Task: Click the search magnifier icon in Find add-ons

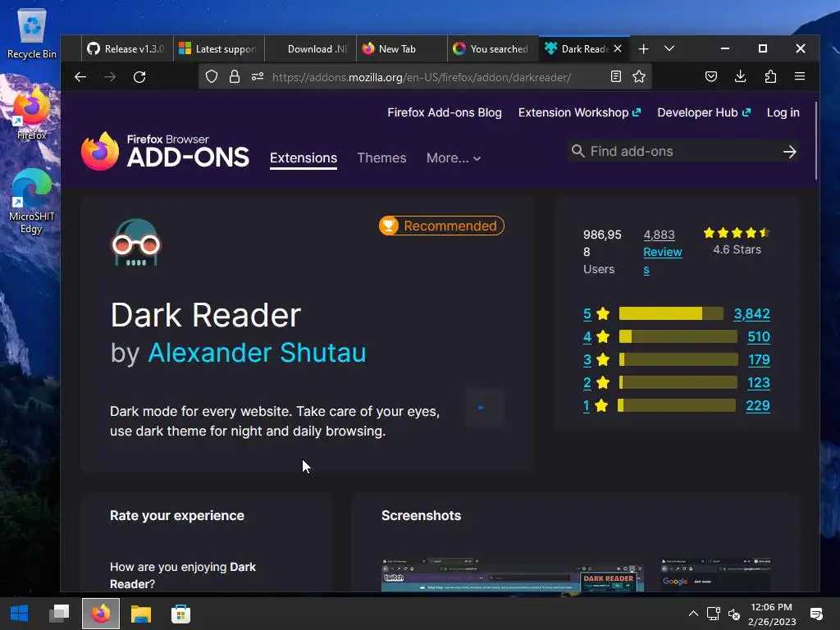Action: 577,151
